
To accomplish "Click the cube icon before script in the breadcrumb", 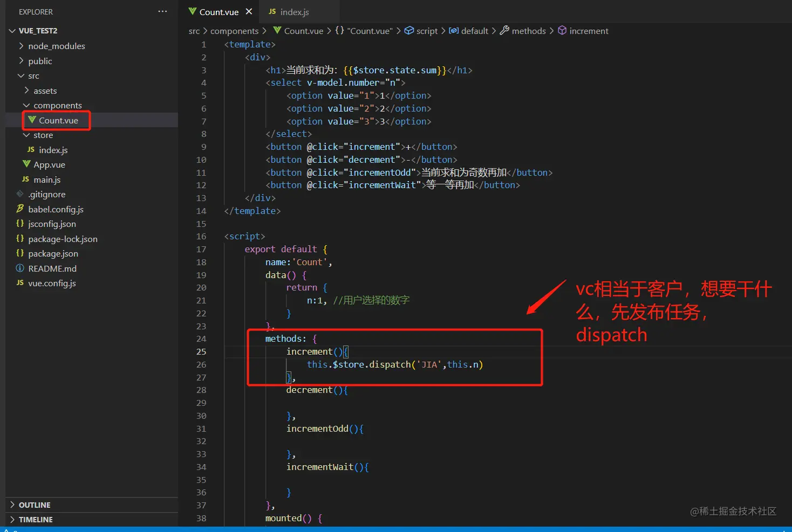I will coord(409,30).
